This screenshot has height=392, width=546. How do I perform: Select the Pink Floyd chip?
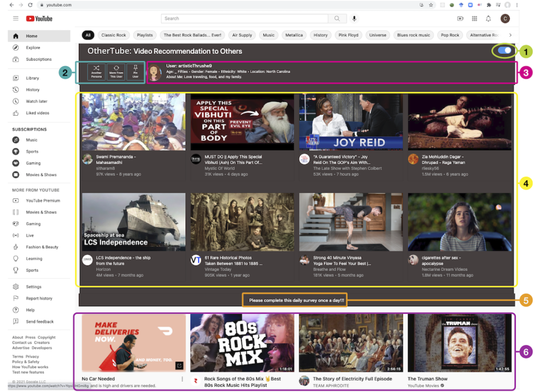[x=348, y=35]
